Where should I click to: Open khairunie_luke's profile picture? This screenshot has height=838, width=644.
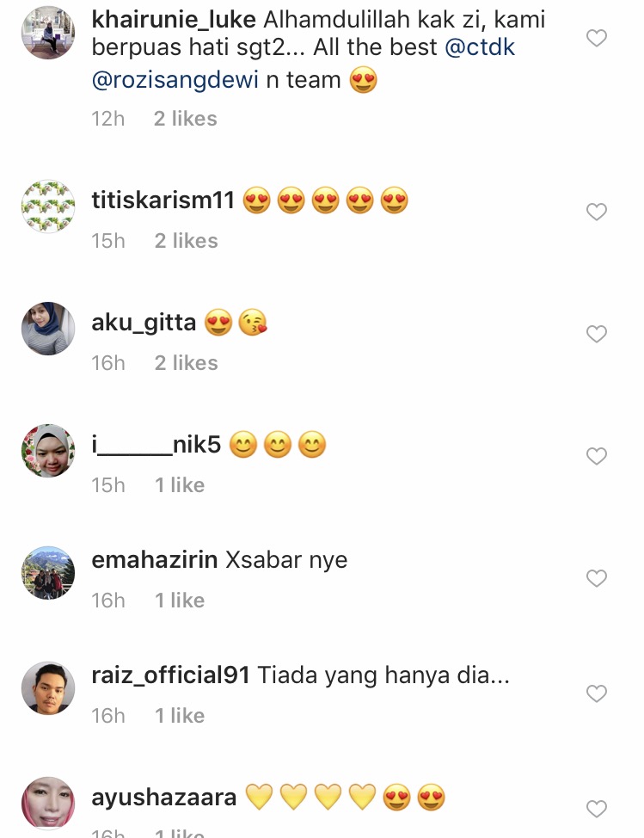pos(48,33)
